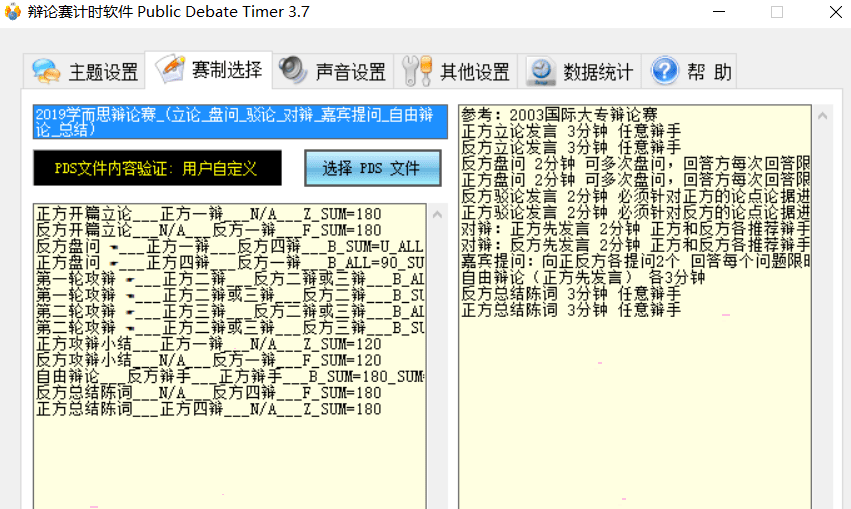Select the row 正方盘问 正方四辩 反方一辩
Screen dimensions: 851x509
(230, 263)
